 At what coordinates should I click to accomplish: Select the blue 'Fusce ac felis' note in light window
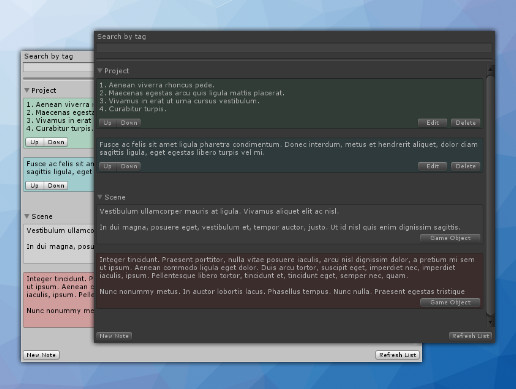[x=59, y=174]
